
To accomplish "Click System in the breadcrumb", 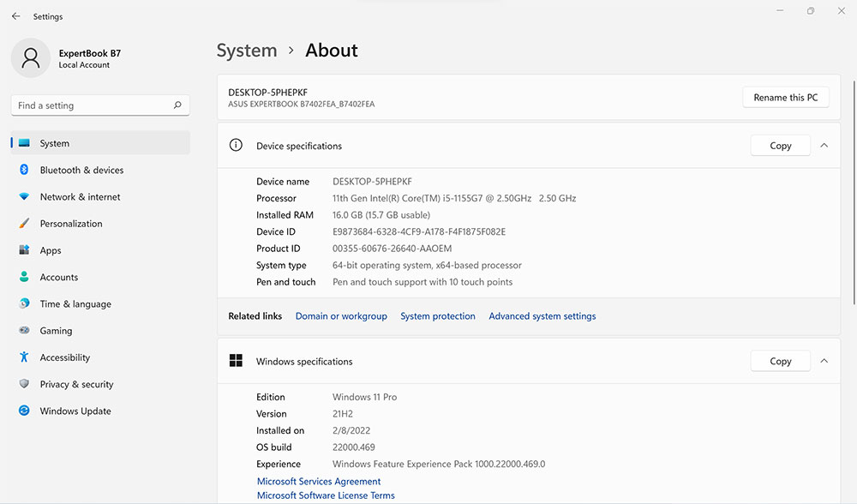I will [247, 51].
